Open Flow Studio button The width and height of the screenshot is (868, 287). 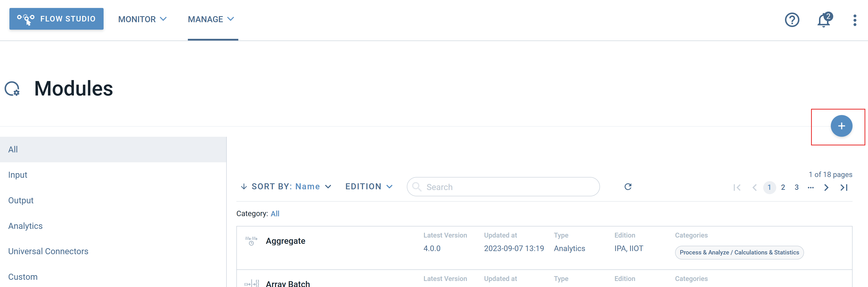click(x=56, y=19)
